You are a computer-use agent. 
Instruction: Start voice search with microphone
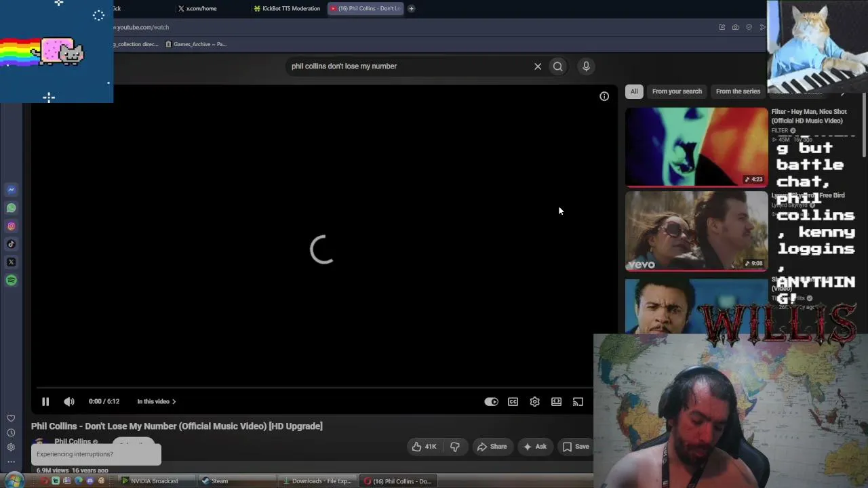point(587,66)
